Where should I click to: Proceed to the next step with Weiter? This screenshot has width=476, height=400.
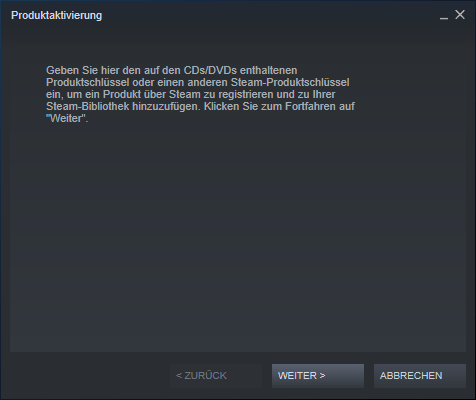click(318, 376)
